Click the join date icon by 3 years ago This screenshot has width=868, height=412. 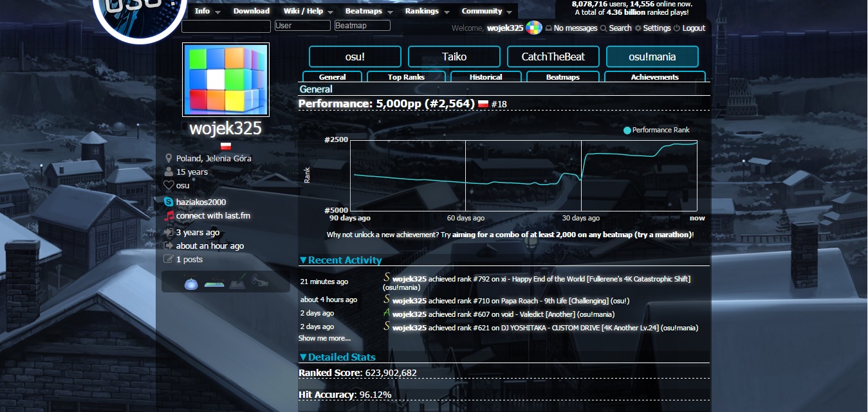(x=169, y=233)
